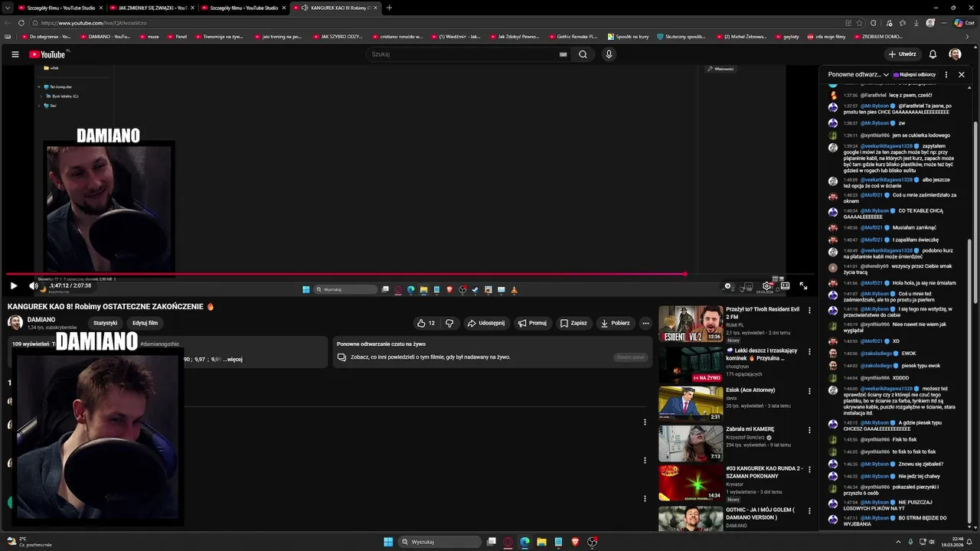Screen dimensions: 980x551
Task: Open File Explorer from taskbar
Action: pos(541,542)
